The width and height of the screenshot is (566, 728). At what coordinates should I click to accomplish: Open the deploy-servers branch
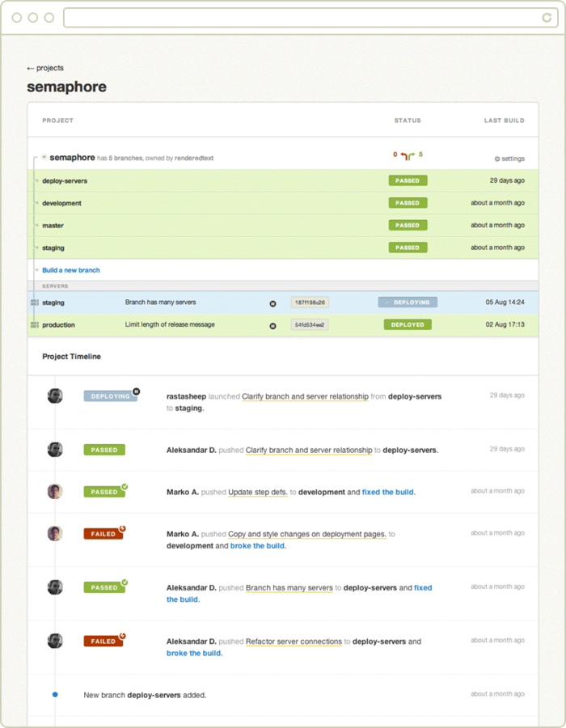click(x=65, y=180)
